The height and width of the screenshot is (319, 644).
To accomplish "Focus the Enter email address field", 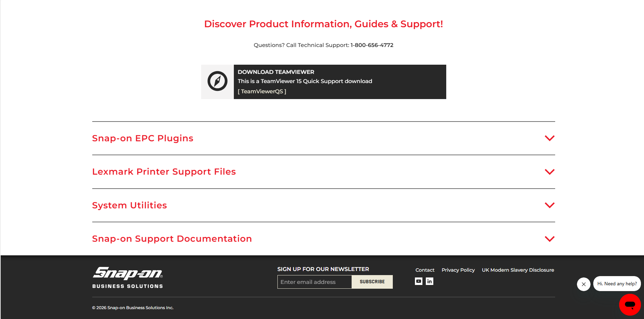I will coord(315,282).
